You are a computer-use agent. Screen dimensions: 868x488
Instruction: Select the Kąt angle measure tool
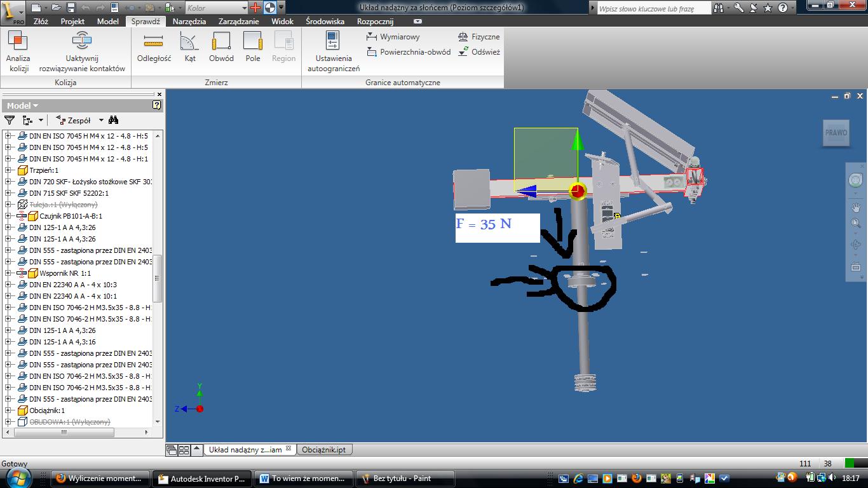[x=189, y=48]
